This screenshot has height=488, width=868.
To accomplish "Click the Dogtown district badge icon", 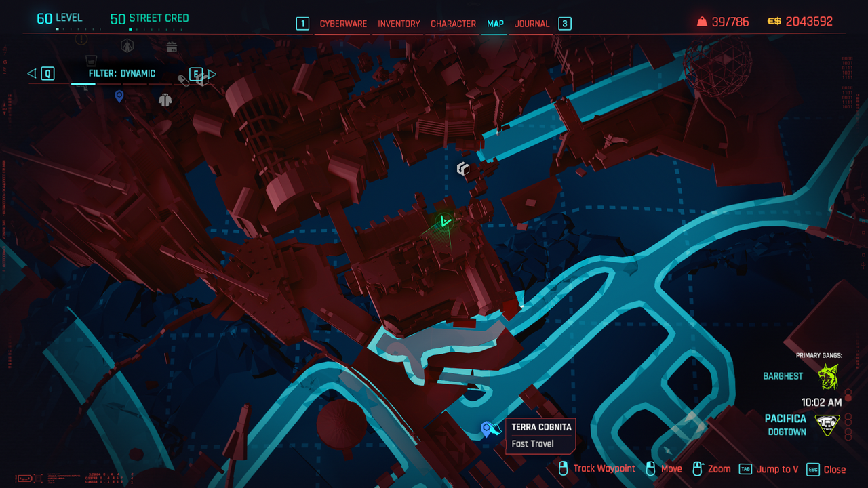I will tap(827, 425).
